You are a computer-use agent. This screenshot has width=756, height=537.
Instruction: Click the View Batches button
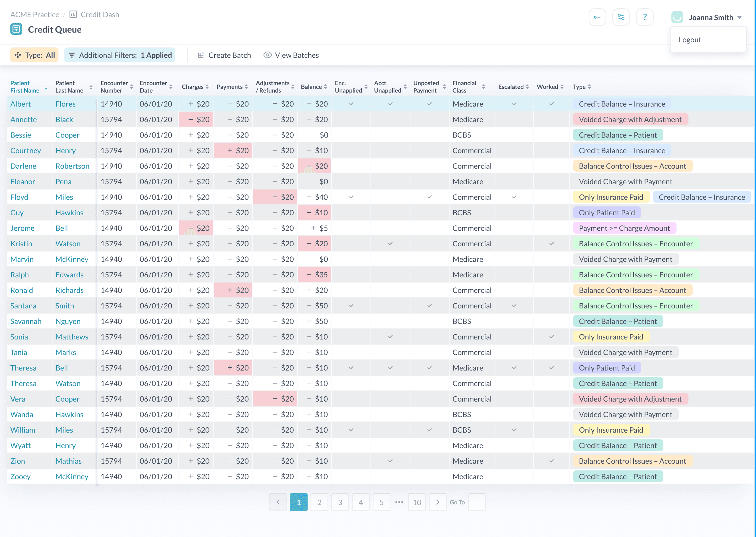point(291,55)
